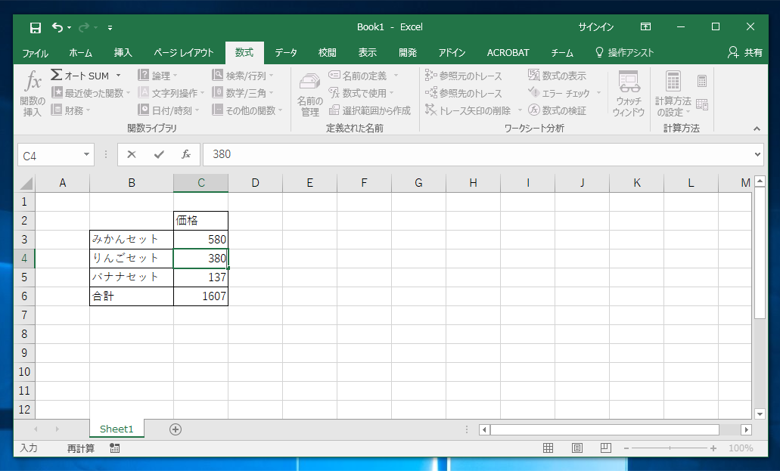Image resolution: width=780 pixels, height=471 pixels.
Task: Switch to the 表示 tab
Action: pyautogui.click(x=367, y=53)
